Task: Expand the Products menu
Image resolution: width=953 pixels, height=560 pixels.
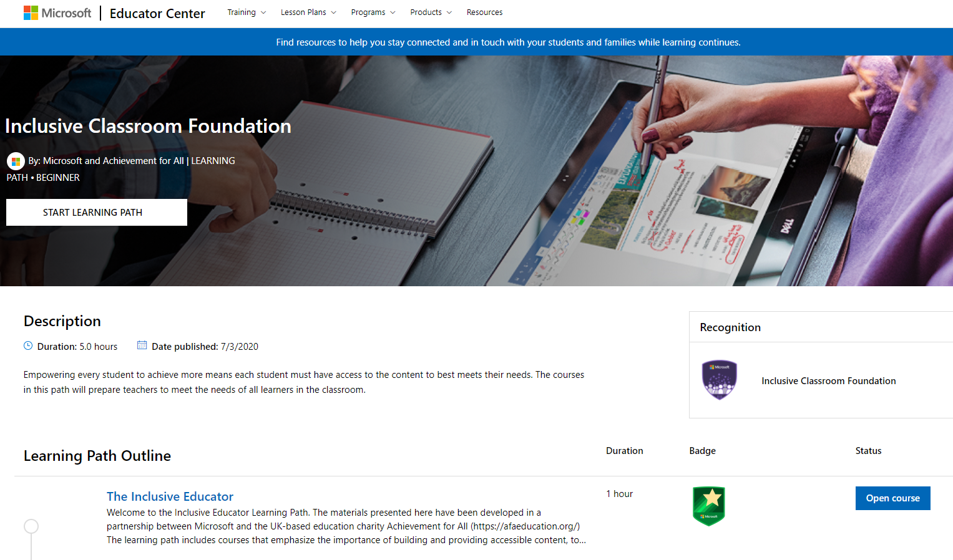Action: [431, 12]
